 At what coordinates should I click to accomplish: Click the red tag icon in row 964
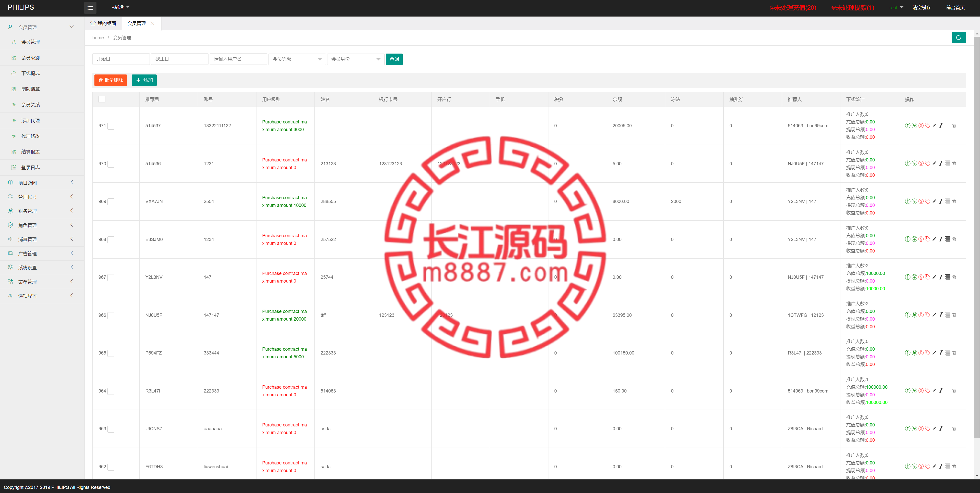[927, 391]
